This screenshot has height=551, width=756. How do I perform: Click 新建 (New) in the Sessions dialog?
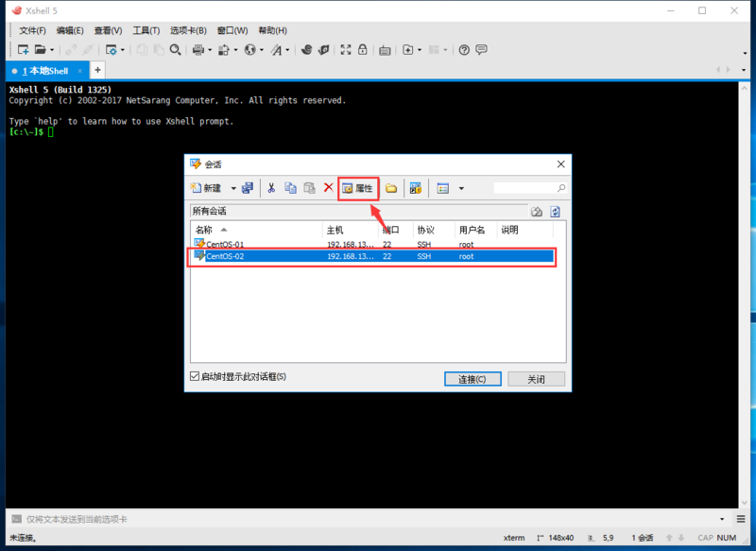206,188
